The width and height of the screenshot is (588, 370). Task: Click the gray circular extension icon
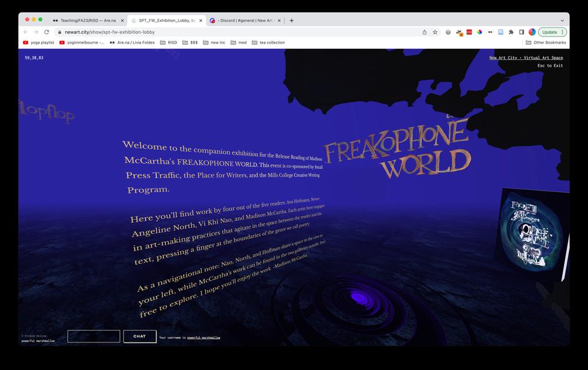pos(448,32)
